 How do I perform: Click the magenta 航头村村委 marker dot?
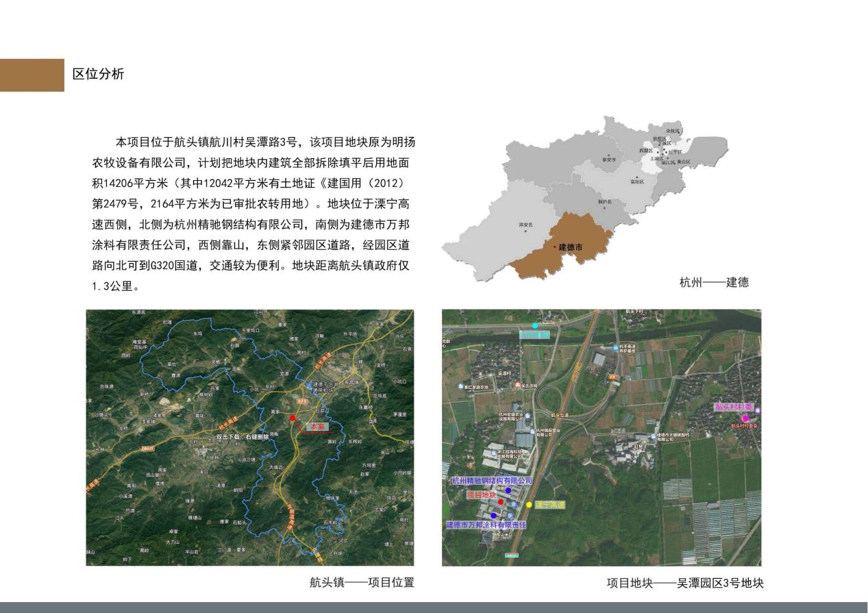(745, 418)
